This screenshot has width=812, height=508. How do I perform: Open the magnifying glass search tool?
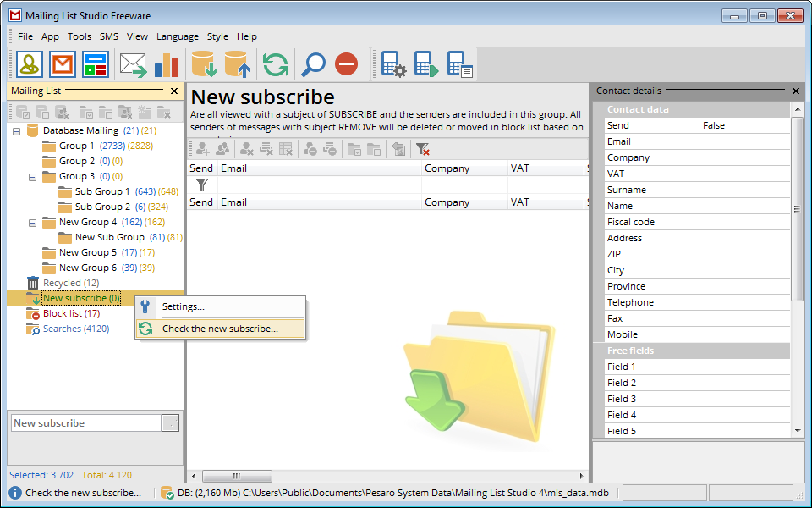click(x=314, y=64)
